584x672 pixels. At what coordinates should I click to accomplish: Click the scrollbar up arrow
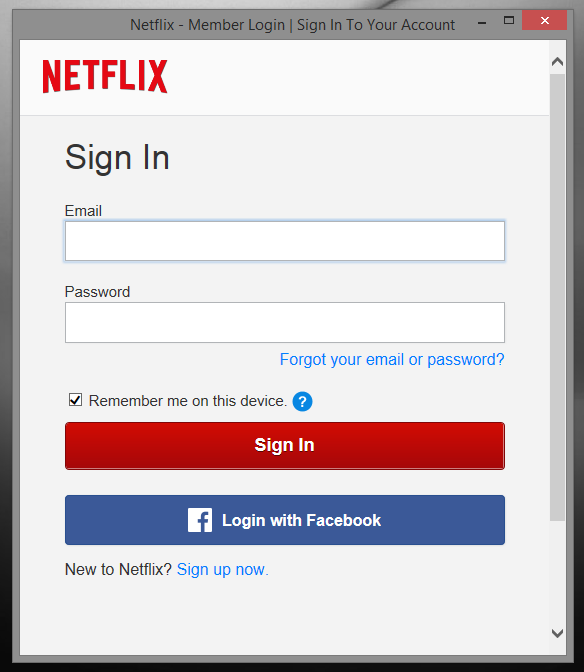point(557,62)
